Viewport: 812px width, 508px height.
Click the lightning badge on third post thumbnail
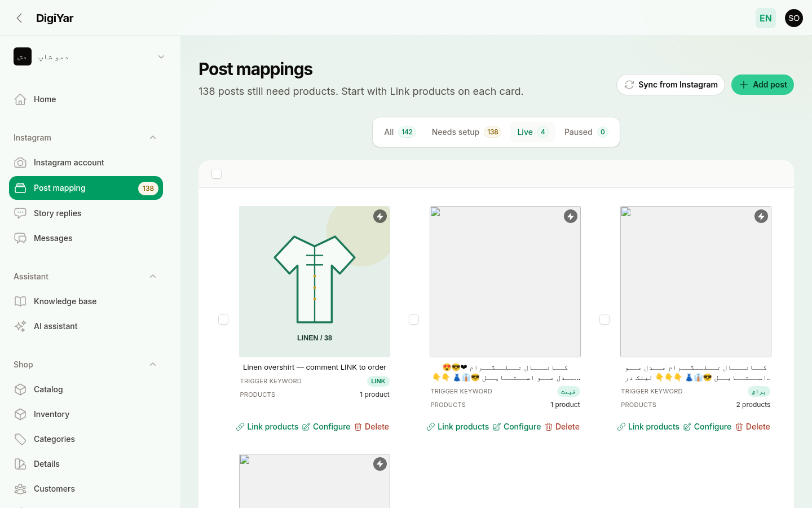tap(761, 216)
